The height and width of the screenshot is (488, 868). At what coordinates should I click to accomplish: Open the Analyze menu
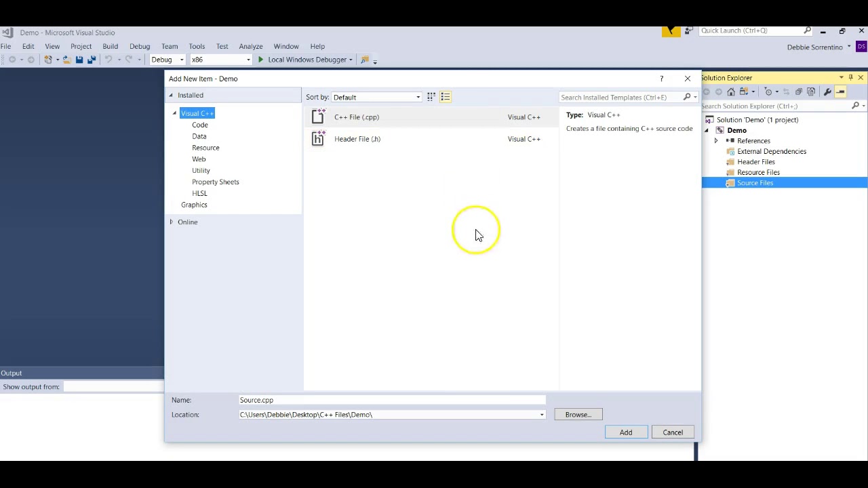click(251, 46)
